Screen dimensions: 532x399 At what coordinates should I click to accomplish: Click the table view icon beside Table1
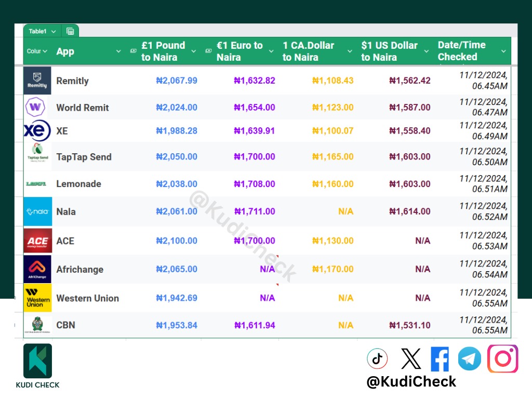coord(70,32)
